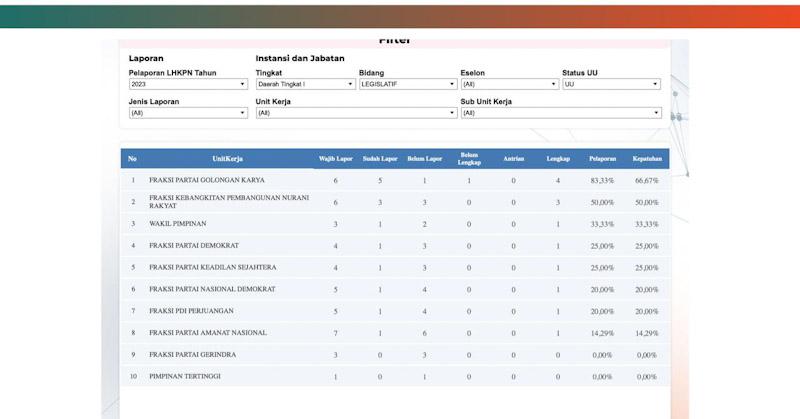The width and height of the screenshot is (800, 419).
Task: Expand the Tingkat dropdown
Action: click(x=305, y=85)
